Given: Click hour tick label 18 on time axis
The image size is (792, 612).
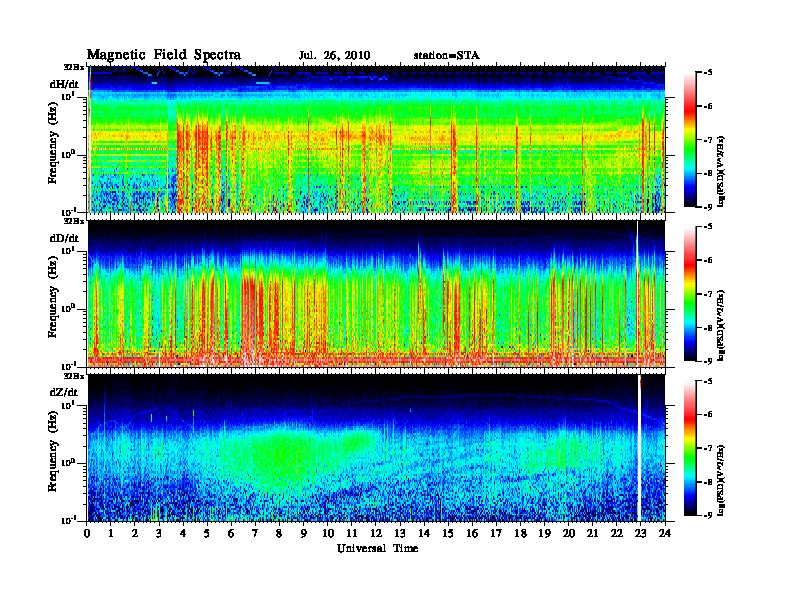Looking at the screenshot, I should [521, 534].
